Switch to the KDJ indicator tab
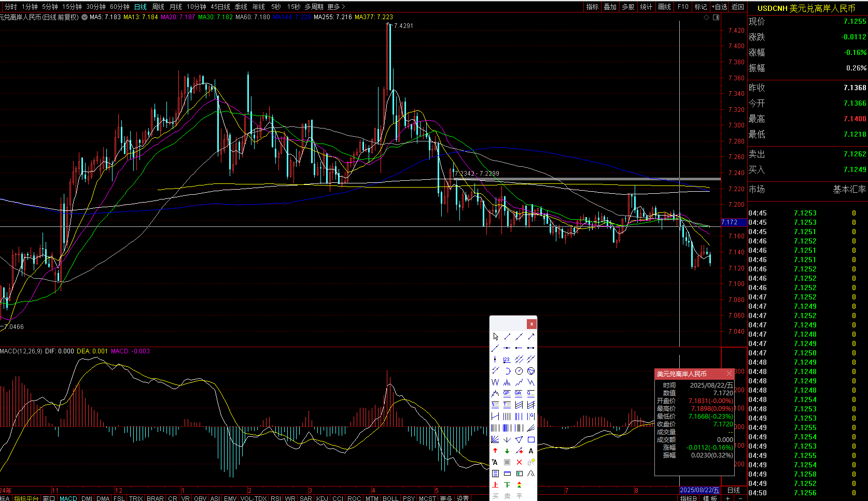This screenshot has height=501, width=868. (322, 498)
